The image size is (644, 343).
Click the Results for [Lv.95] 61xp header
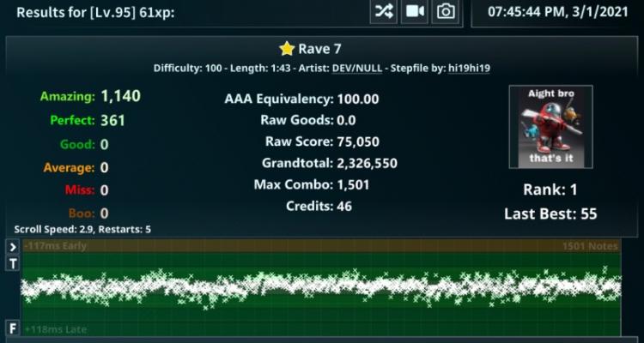(95, 12)
